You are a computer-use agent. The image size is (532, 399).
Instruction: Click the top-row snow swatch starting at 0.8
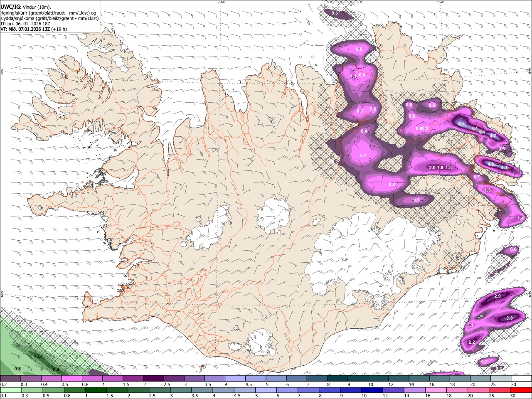(x=92, y=378)
